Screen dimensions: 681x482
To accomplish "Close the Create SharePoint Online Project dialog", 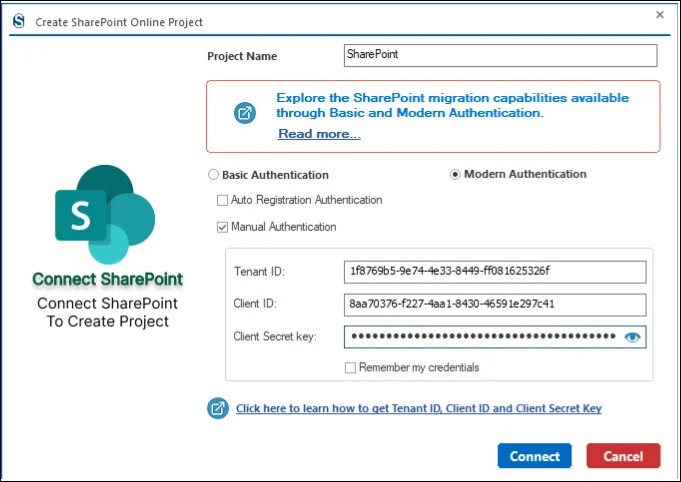I will pyautogui.click(x=660, y=15).
